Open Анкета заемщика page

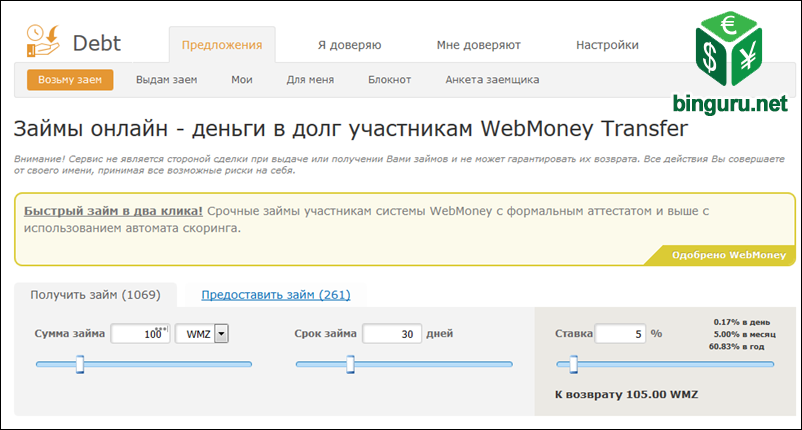click(x=492, y=80)
